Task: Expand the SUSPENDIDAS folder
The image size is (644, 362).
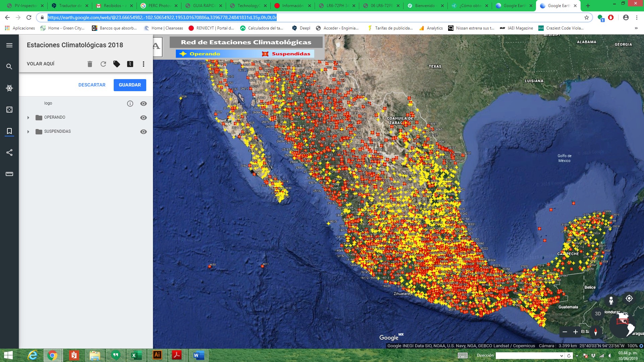Action: pyautogui.click(x=28, y=132)
